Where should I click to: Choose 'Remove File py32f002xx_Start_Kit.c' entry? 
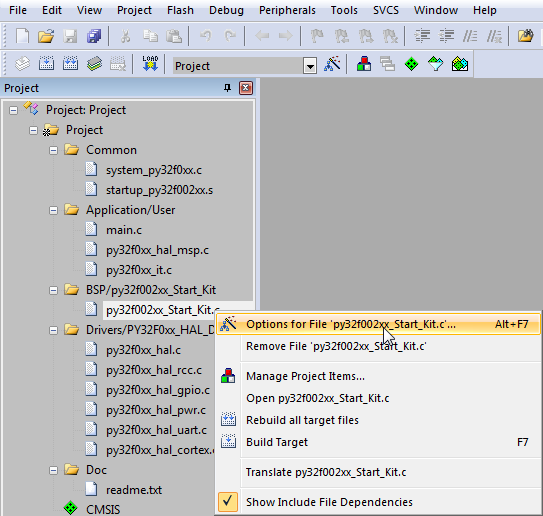coord(379,346)
